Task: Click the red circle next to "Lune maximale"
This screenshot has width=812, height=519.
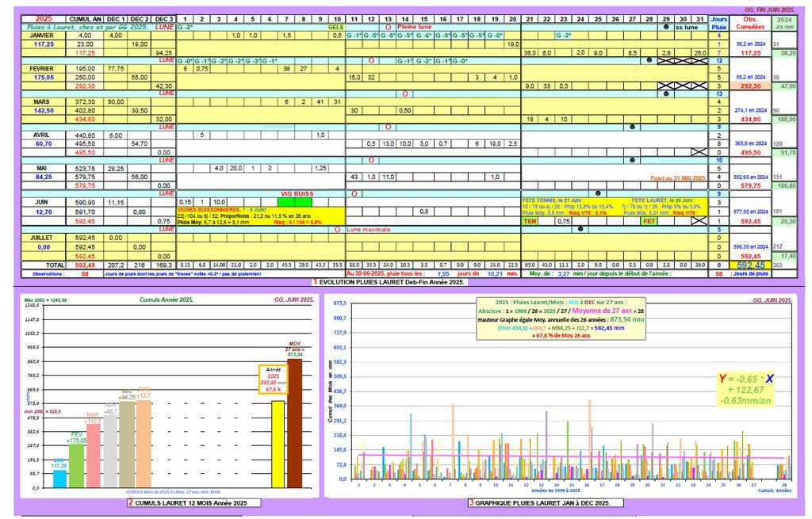Action: 338,230
